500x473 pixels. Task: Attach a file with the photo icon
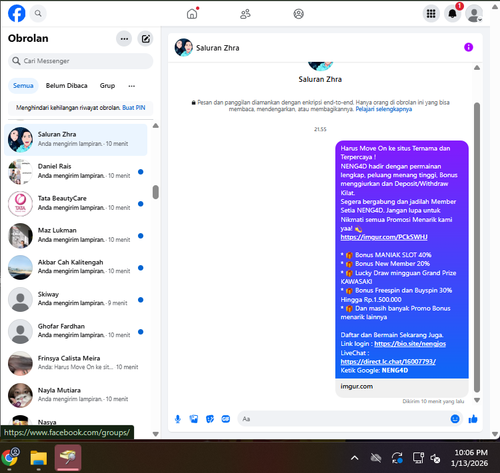[x=194, y=419]
